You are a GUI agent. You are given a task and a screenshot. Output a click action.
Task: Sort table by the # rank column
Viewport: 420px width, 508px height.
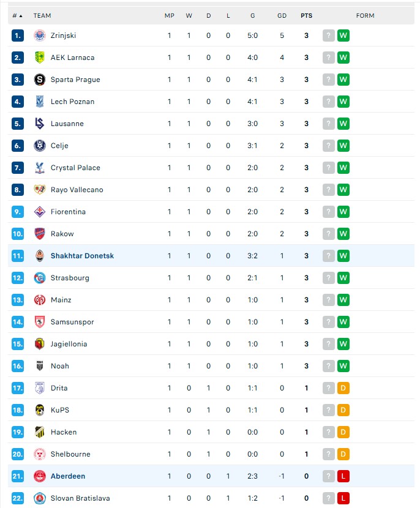(x=17, y=15)
